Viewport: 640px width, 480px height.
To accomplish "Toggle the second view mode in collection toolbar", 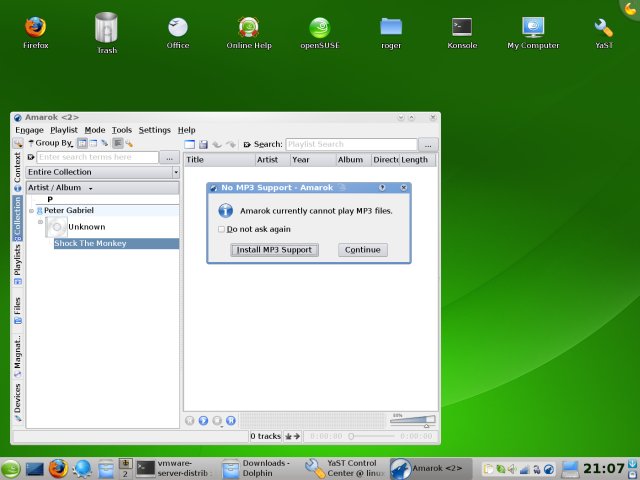I will point(93,143).
